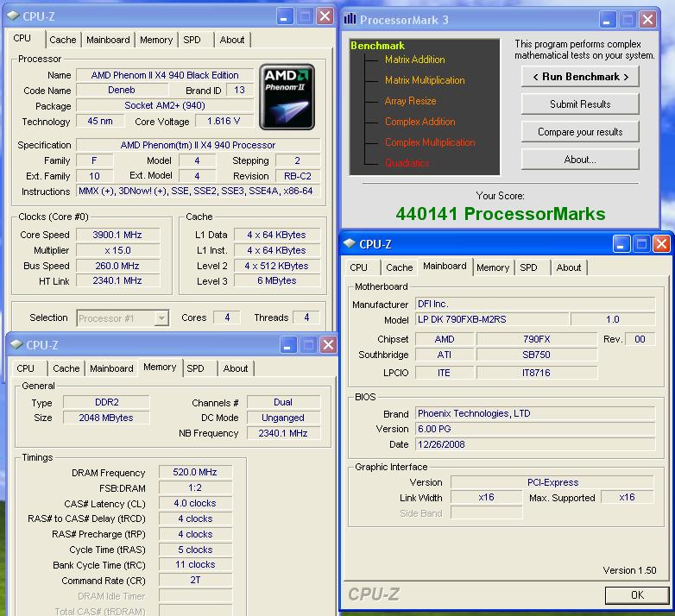Click the memory Size value '2048 MBytes'

(x=106, y=418)
